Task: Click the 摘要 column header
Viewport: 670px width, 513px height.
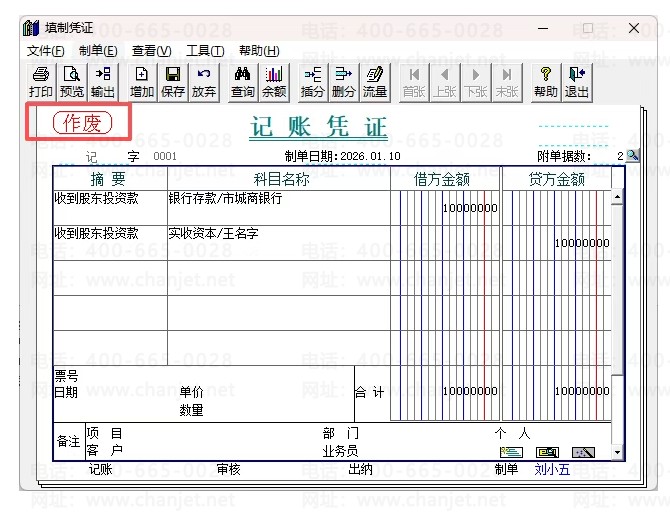Action: pyautogui.click(x=108, y=179)
